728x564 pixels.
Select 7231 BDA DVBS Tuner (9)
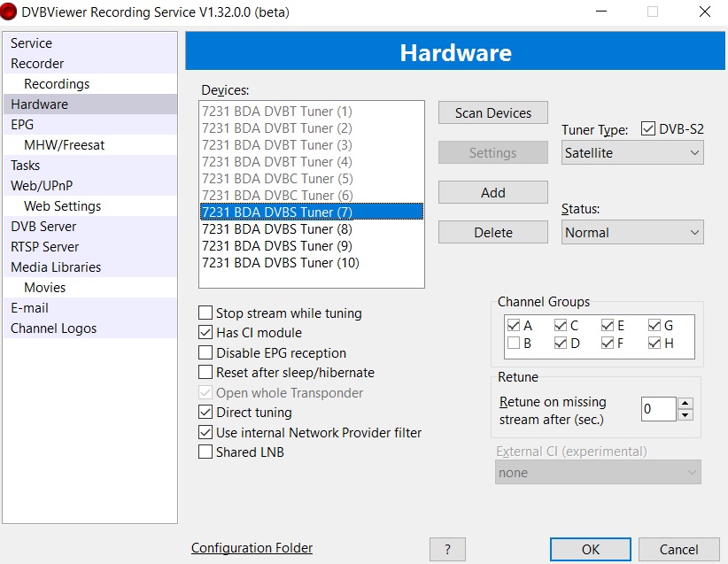point(277,246)
